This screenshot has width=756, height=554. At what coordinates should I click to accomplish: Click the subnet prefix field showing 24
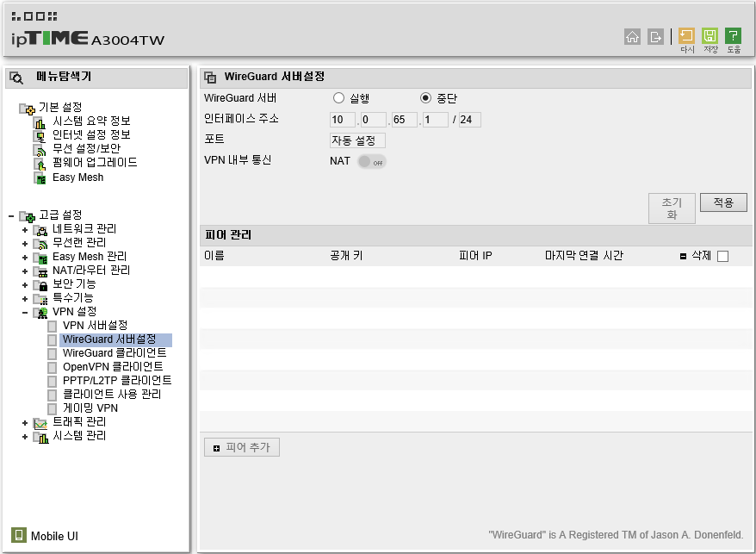[x=469, y=120]
